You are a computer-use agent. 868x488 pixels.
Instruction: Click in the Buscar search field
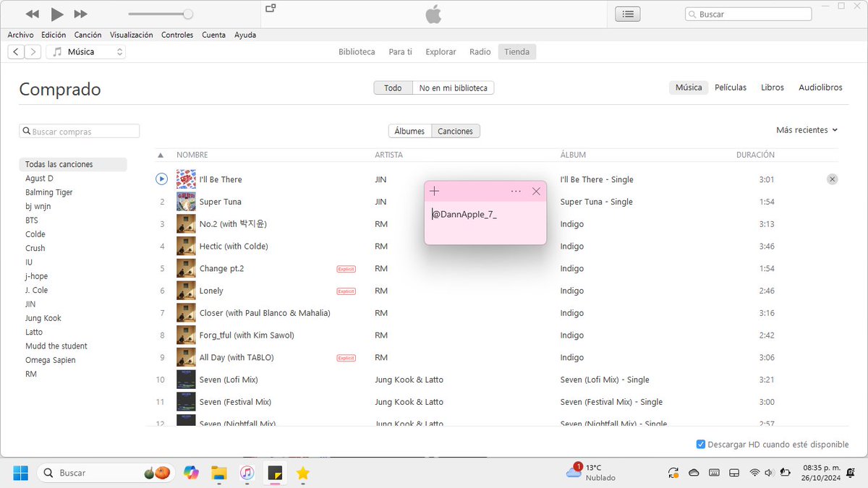pyautogui.click(x=749, y=14)
